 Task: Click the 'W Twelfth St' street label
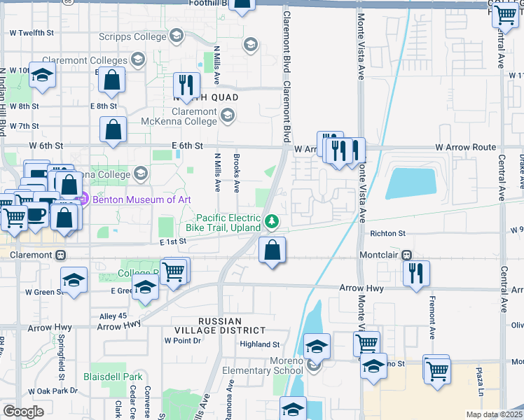(x=32, y=33)
